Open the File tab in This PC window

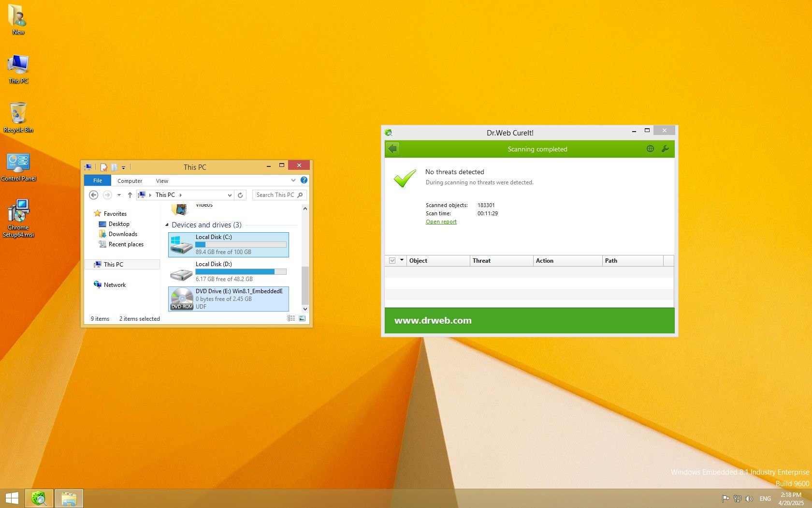pyautogui.click(x=98, y=180)
